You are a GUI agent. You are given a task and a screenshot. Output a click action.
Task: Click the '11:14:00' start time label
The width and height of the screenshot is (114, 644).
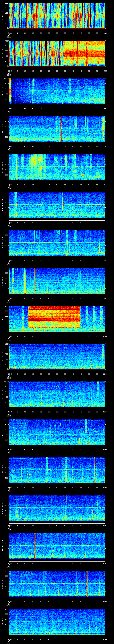pyautogui.click(x=9, y=525)
